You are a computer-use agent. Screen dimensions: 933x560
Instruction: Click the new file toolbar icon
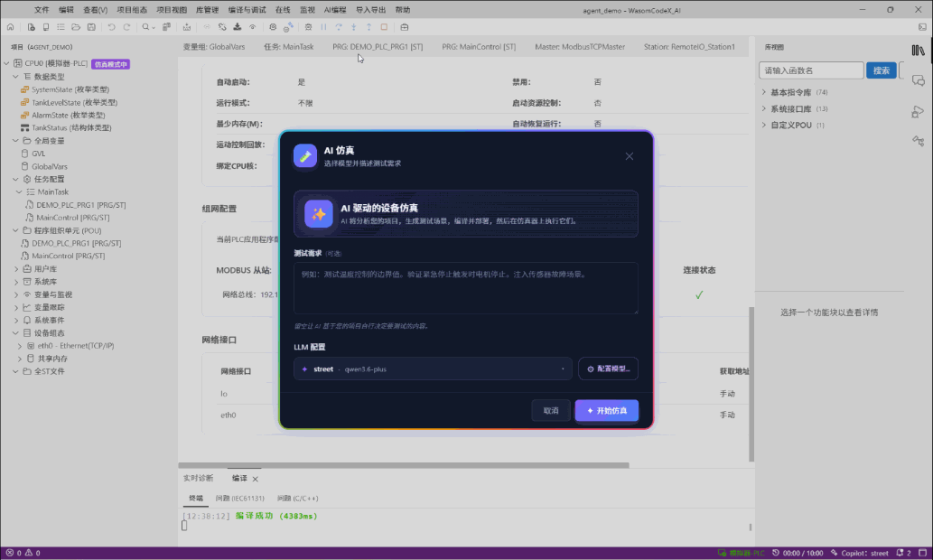31,27
